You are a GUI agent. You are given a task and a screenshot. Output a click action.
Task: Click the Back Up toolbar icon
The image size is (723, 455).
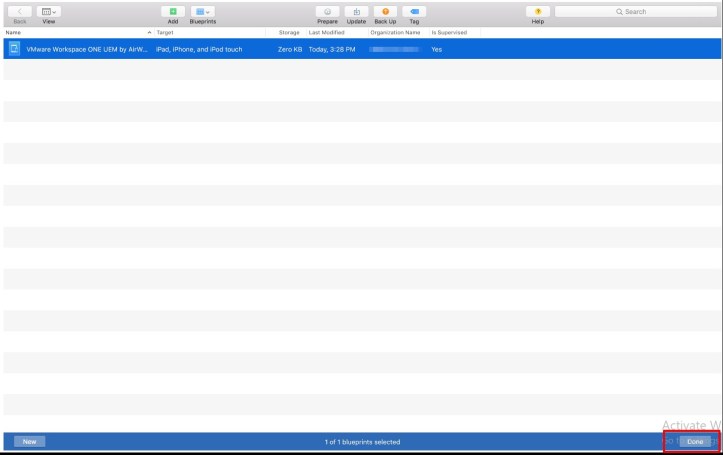385,11
